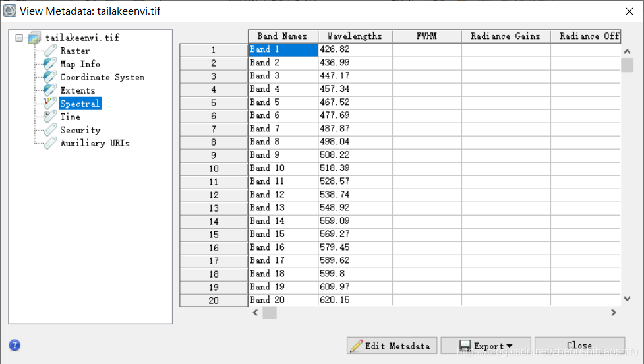Click the Edit Metadata button

(x=390, y=346)
